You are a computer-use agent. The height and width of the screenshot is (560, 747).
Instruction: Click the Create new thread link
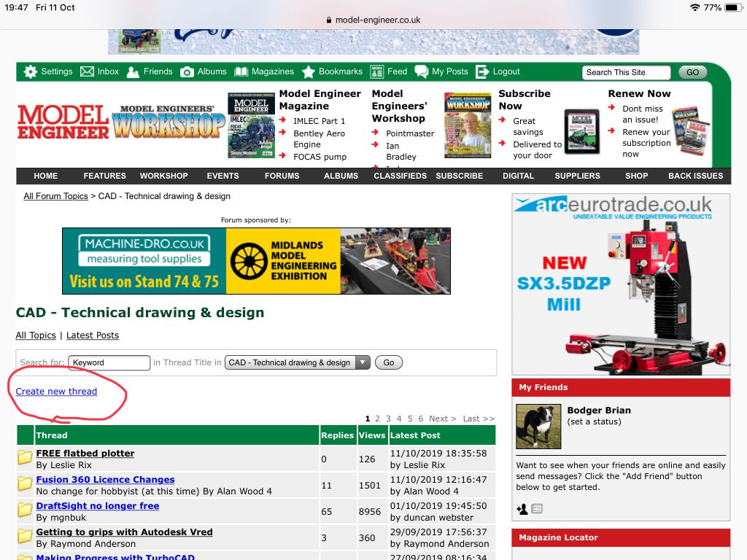(56, 392)
